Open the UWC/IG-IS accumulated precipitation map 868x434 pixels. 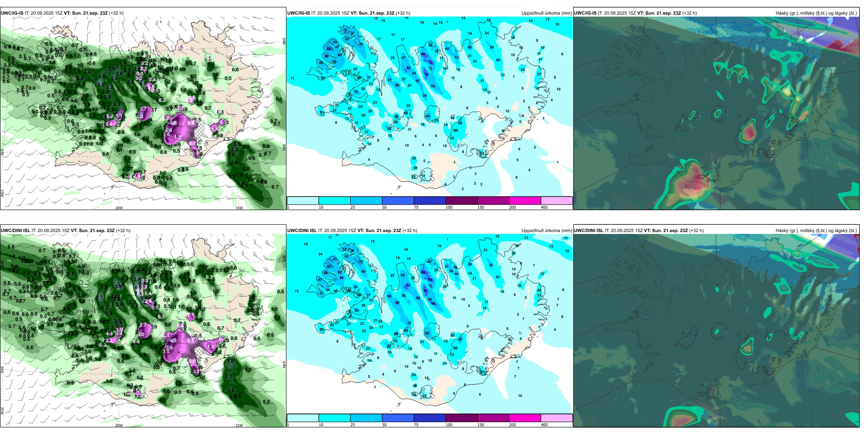coord(430,109)
